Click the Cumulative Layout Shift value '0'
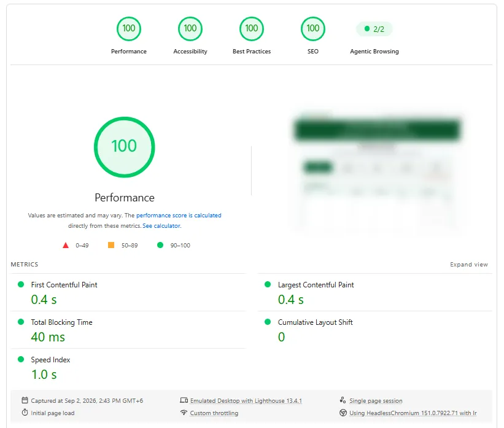Screen dimensions: 504x428 [x=281, y=337]
